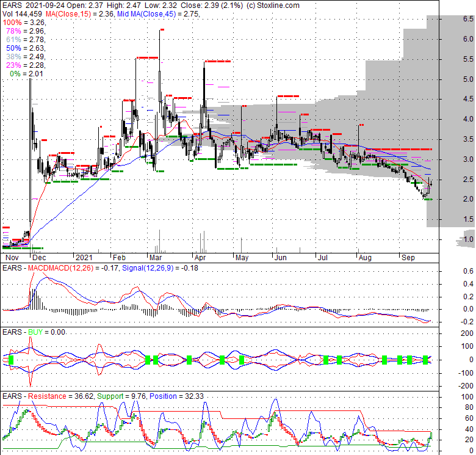Click the 2.0 price axis label
Screen dimensions: 476x455
(468, 199)
